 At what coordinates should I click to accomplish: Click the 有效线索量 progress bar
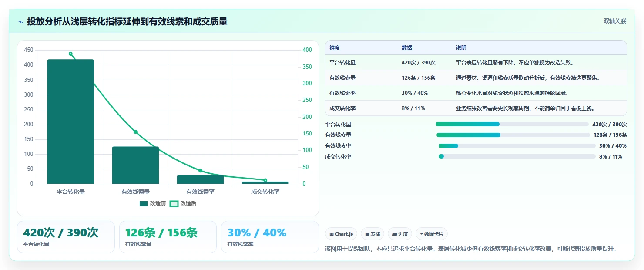pyautogui.click(x=513, y=135)
